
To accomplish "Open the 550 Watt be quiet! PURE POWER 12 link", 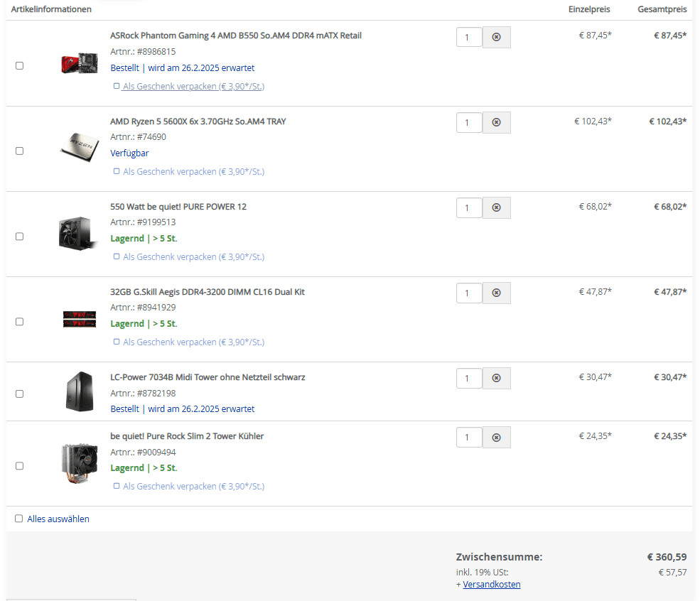I will [178, 207].
